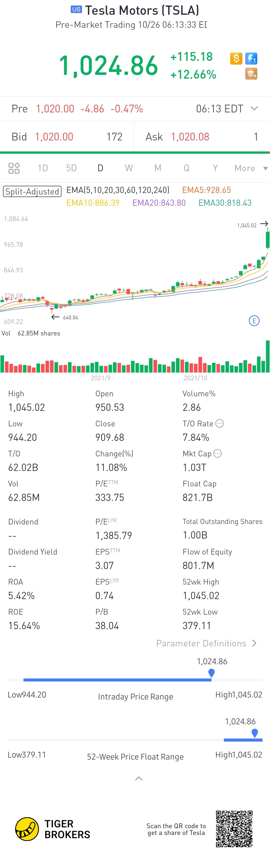270x868 pixels.
Task: Tap the EMA10:886.39 value
Action: point(93,203)
